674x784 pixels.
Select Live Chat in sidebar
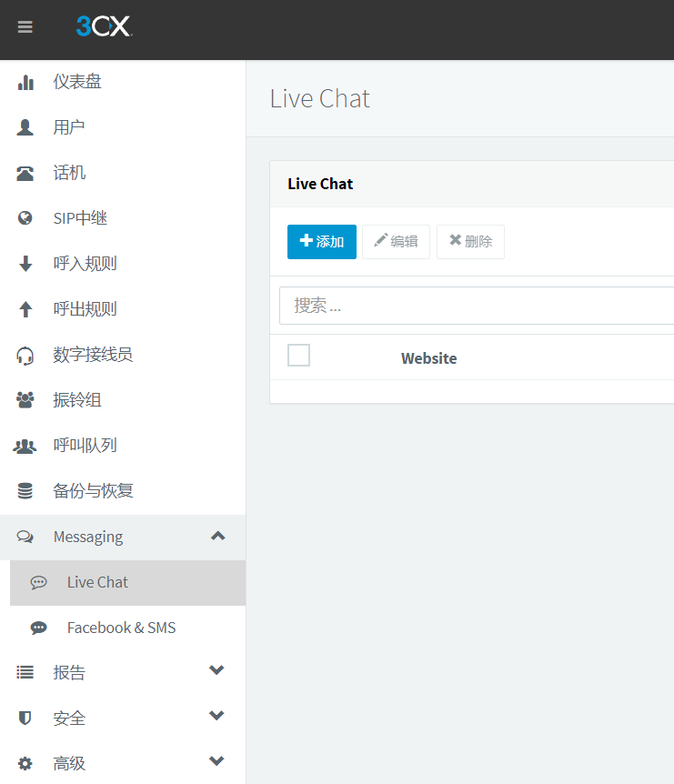point(127,582)
